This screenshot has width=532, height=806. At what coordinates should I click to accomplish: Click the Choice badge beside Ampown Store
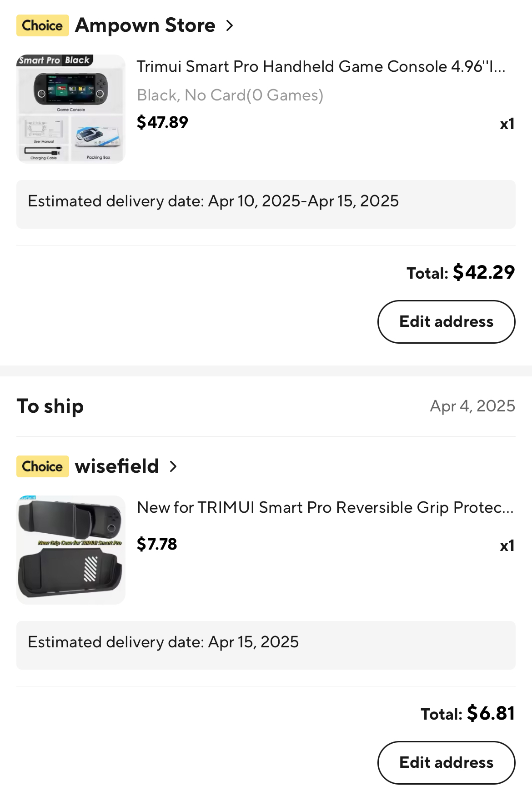(x=42, y=25)
